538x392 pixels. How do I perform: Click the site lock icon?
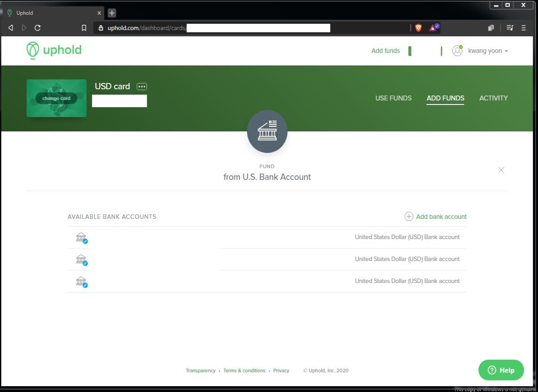(x=101, y=28)
